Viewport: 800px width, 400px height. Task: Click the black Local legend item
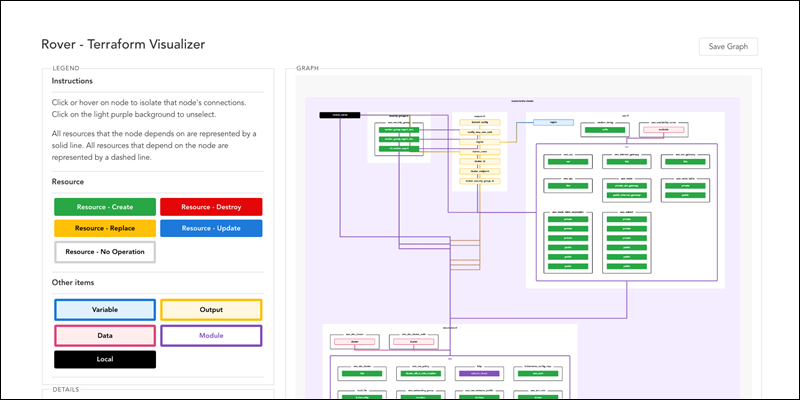105,359
